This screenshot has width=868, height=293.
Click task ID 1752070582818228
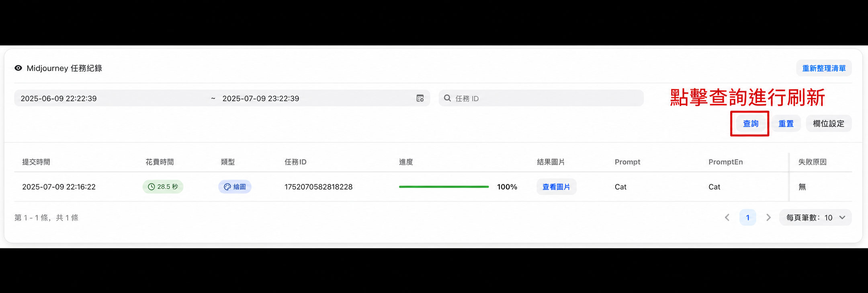[318, 187]
